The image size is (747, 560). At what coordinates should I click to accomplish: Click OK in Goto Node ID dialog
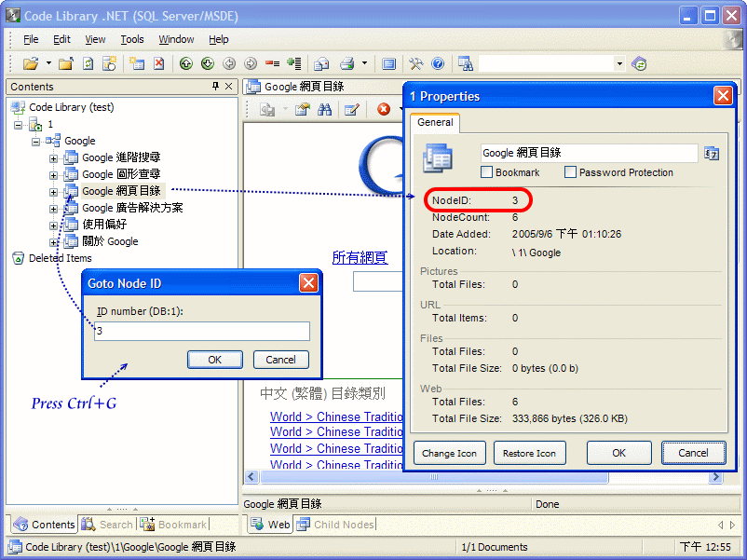[x=215, y=360]
